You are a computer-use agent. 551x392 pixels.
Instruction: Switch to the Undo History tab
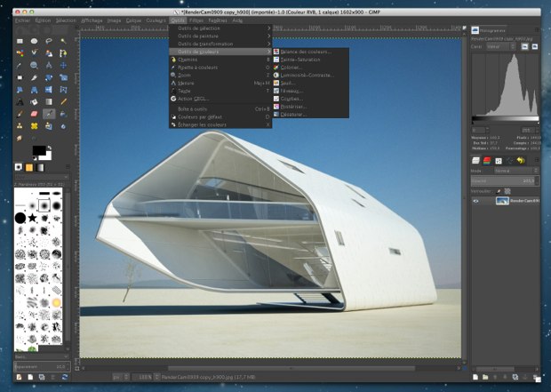[521, 161]
